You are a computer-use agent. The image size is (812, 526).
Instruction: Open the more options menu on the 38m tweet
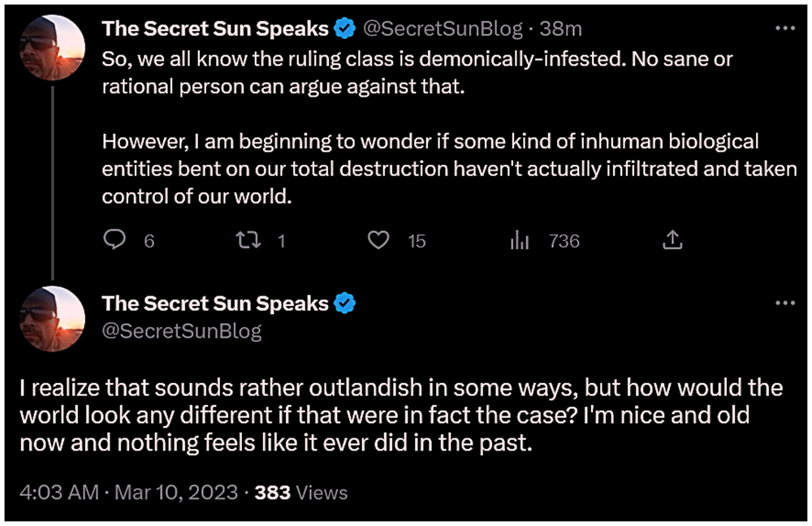[785, 28]
